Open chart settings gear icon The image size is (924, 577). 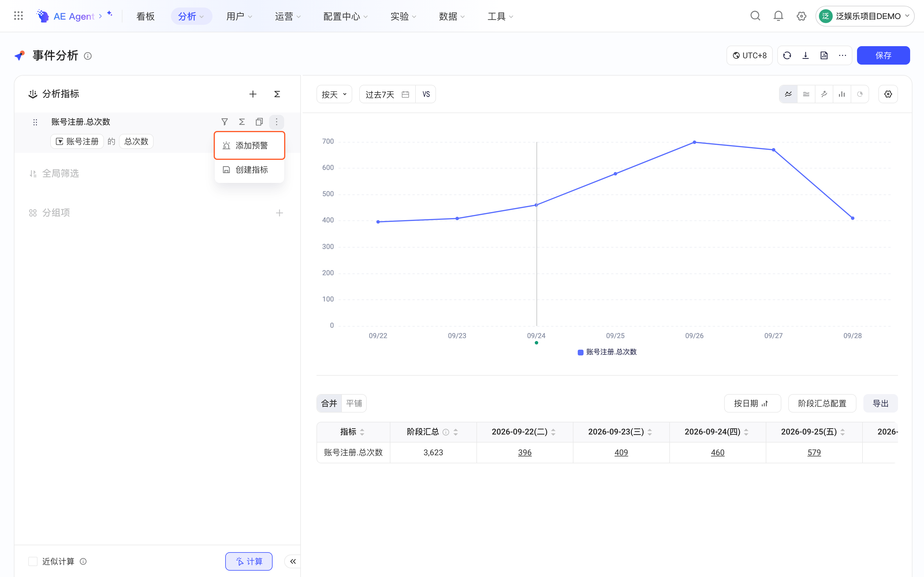888,94
